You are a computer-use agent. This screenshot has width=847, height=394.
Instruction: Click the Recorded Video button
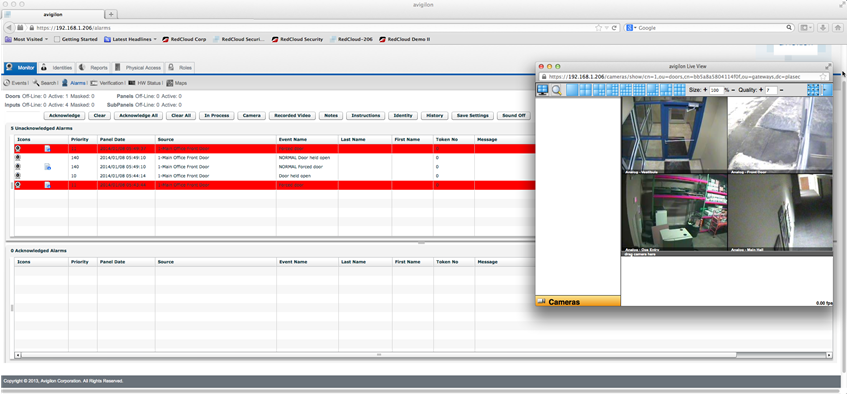click(x=292, y=116)
